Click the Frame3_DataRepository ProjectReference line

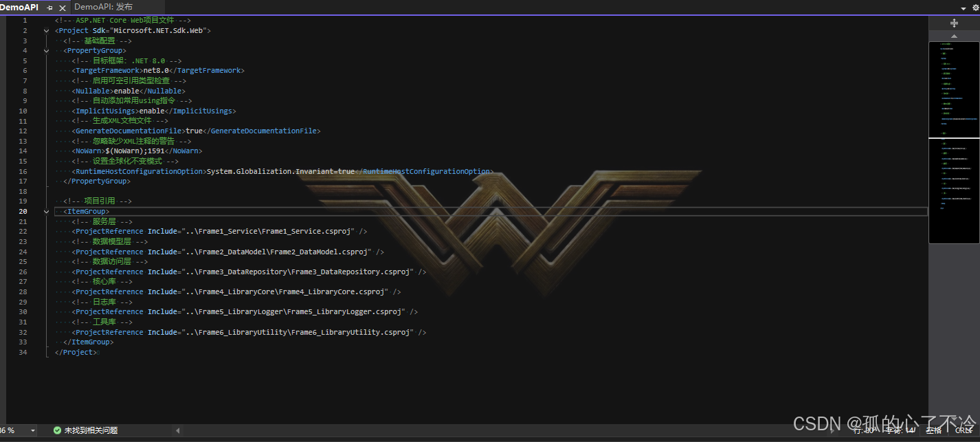coord(249,272)
